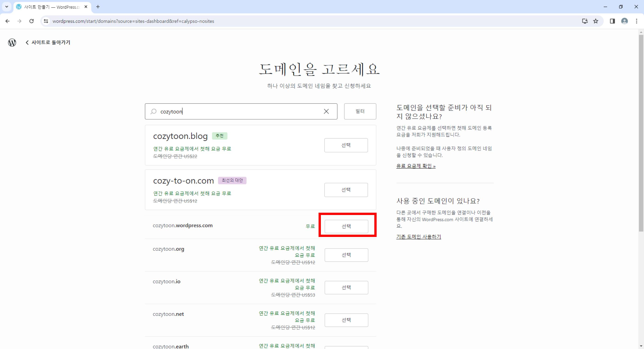This screenshot has height=349, width=644.
Task: Click cozy-to-on.com domain name text
Action: point(184,181)
